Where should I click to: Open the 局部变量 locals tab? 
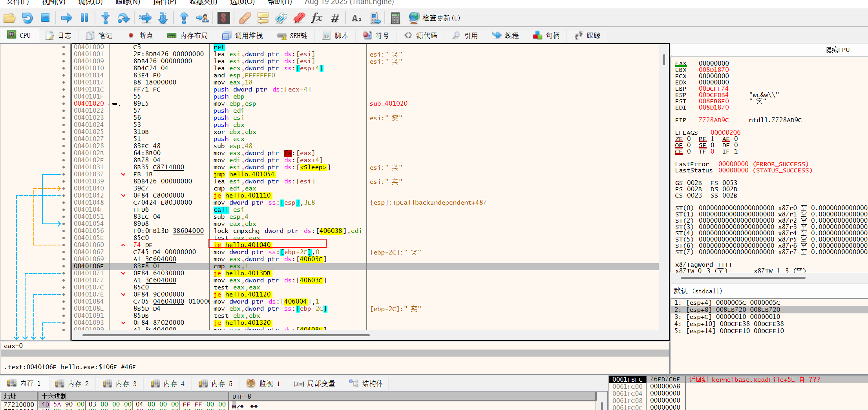tap(315, 384)
